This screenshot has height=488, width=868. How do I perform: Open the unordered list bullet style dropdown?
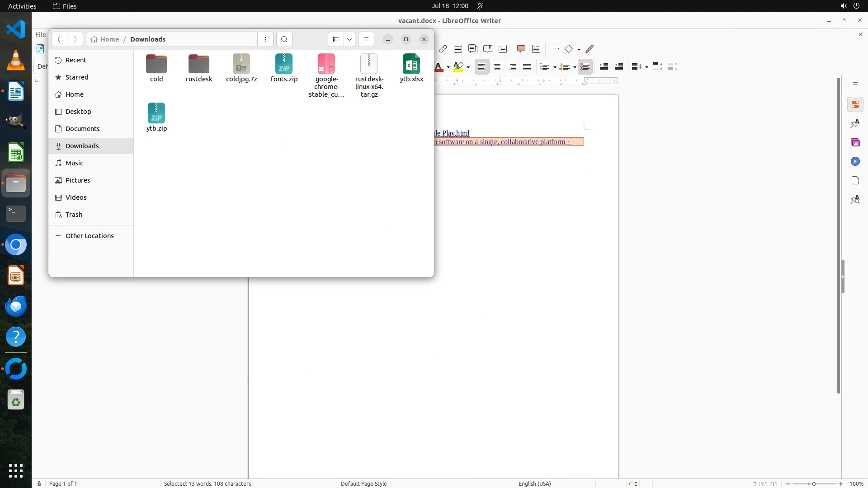555,67
